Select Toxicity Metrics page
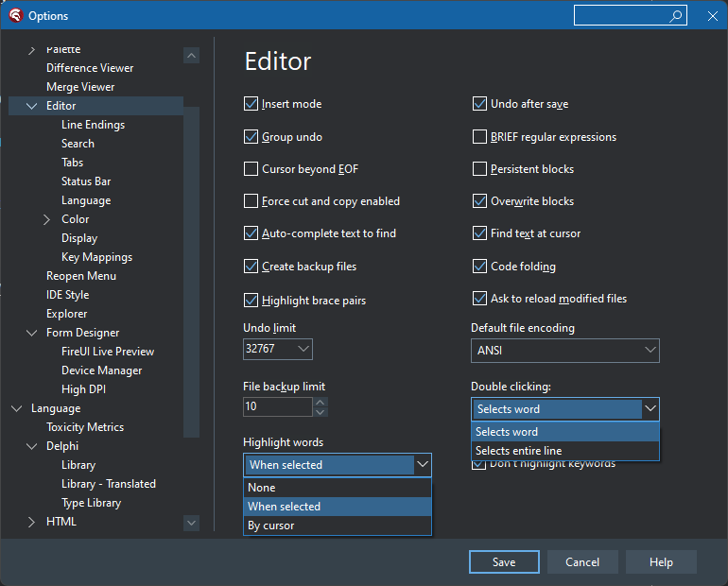The height and width of the screenshot is (586, 728). [x=85, y=427]
